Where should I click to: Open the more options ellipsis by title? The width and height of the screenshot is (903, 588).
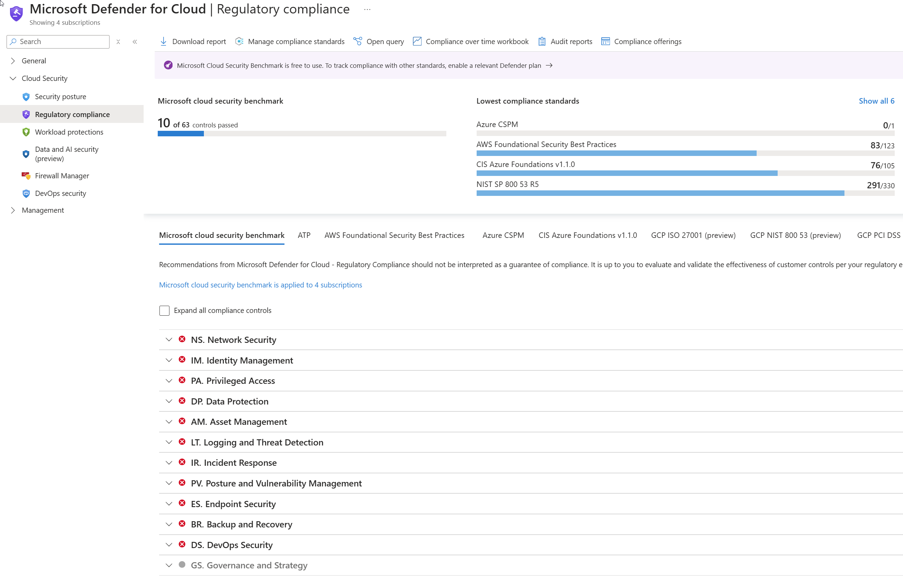[x=367, y=10]
